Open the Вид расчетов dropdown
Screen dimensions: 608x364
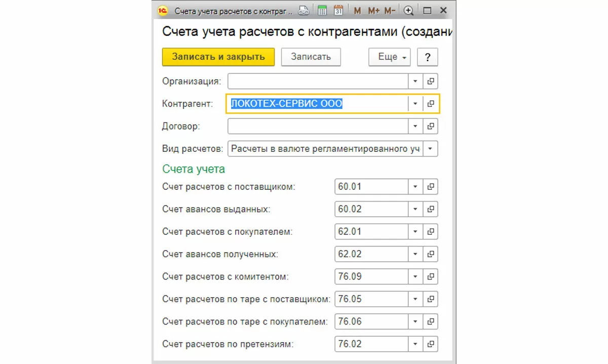coord(430,149)
